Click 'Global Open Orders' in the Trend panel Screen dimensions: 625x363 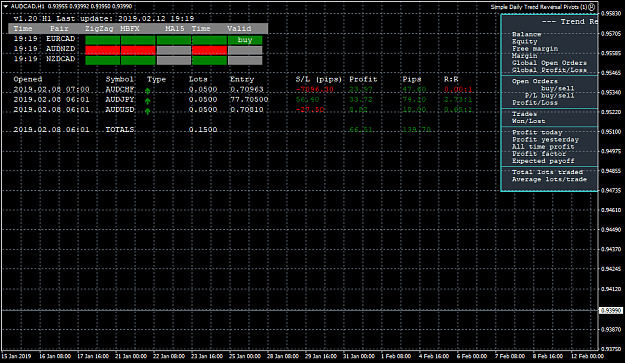point(549,63)
